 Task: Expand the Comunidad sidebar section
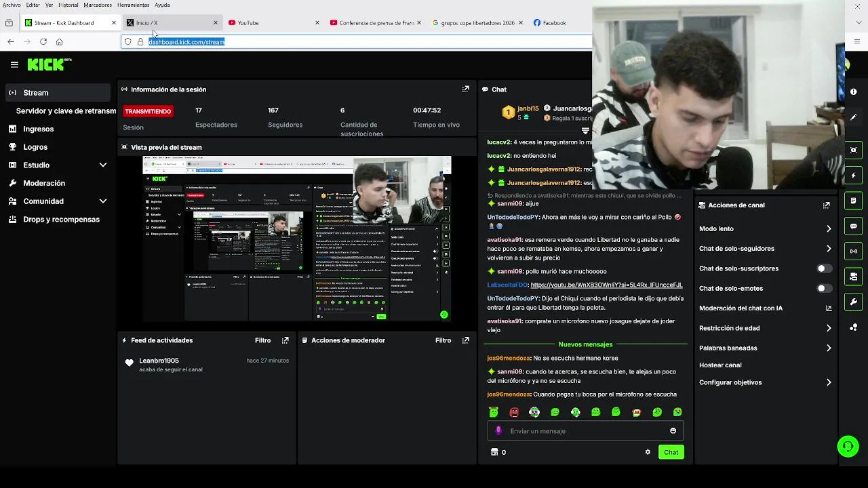103,201
